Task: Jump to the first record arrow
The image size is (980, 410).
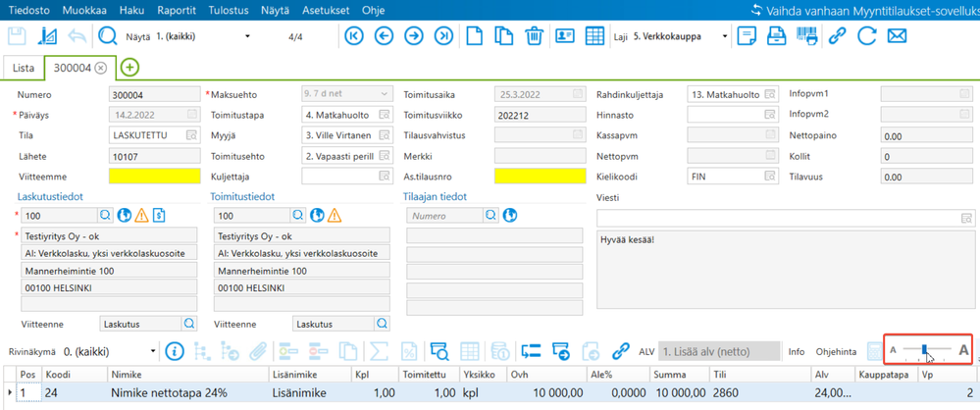Action: (354, 36)
